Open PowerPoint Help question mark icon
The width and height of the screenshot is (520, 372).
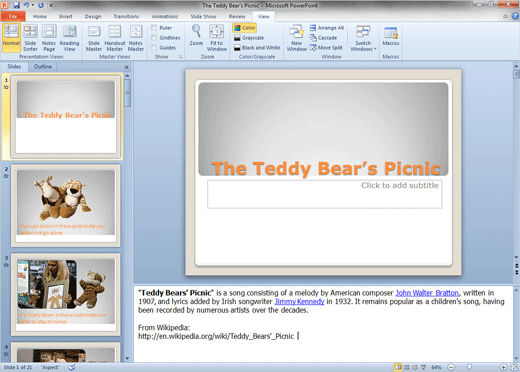click(x=515, y=16)
